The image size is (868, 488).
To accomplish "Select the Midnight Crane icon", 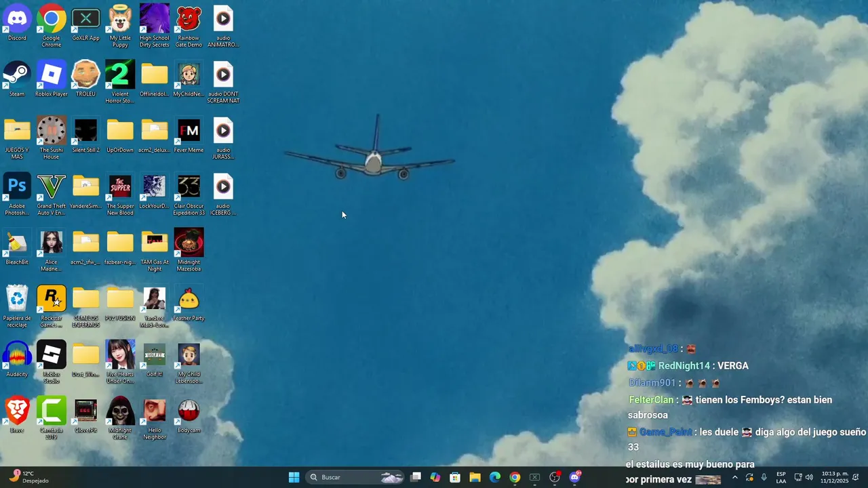I will point(120,418).
